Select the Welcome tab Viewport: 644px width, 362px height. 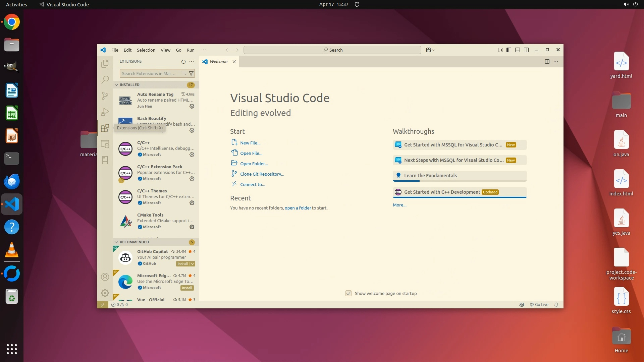pyautogui.click(x=218, y=62)
